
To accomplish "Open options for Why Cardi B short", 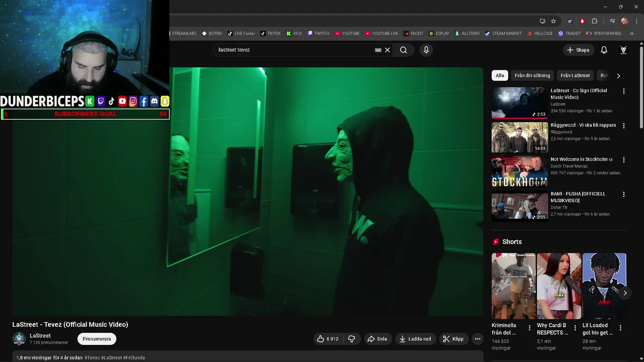I will tap(575, 328).
